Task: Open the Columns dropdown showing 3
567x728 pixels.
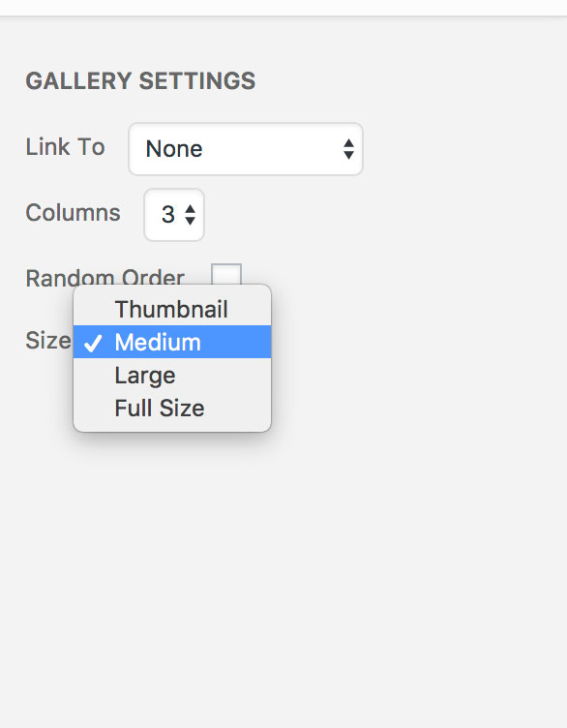Action: (x=174, y=215)
